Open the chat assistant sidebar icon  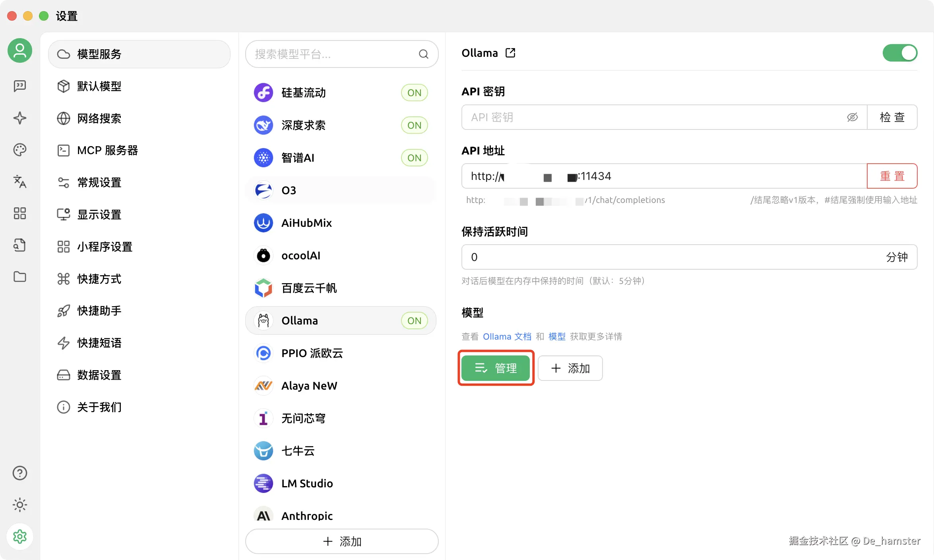(19, 86)
